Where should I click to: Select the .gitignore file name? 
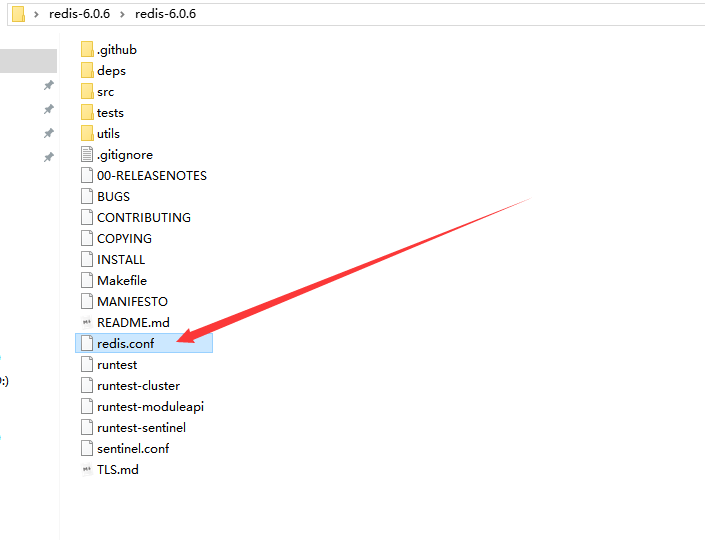(125, 155)
